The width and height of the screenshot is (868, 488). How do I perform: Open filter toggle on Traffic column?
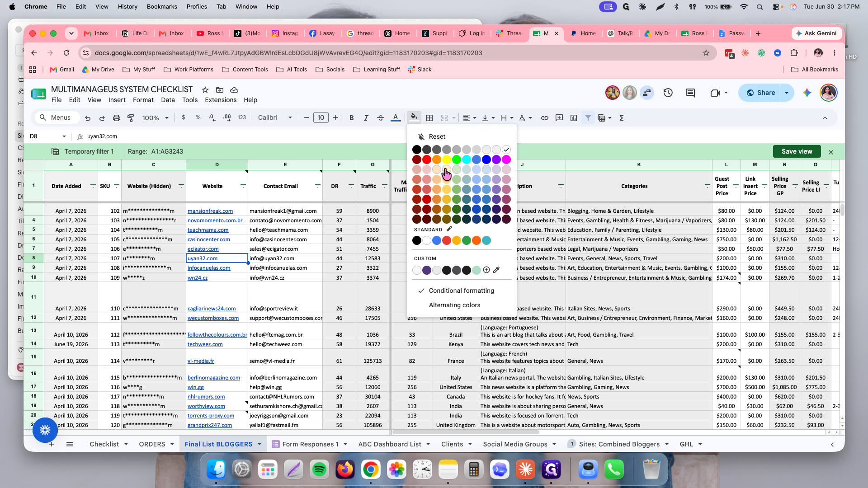coord(384,186)
